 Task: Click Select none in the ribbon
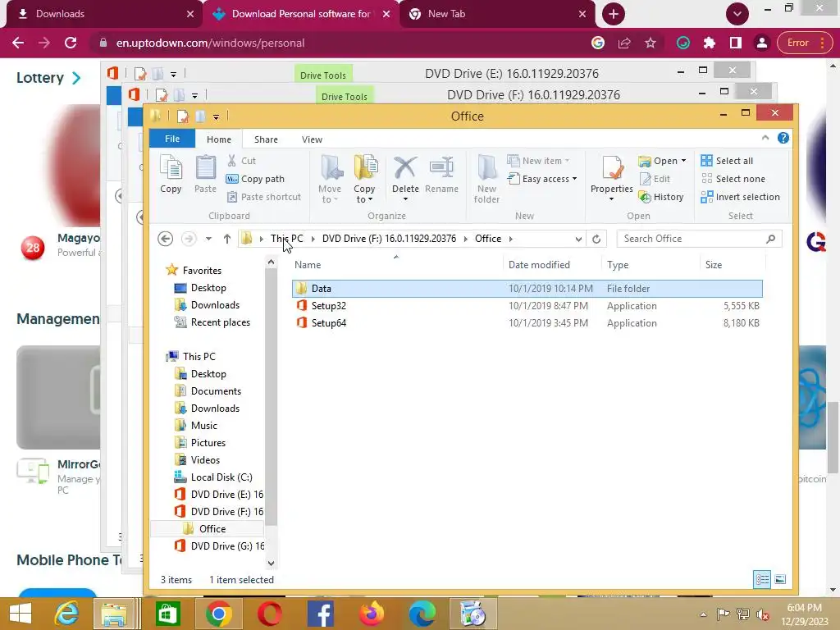pyautogui.click(x=733, y=179)
